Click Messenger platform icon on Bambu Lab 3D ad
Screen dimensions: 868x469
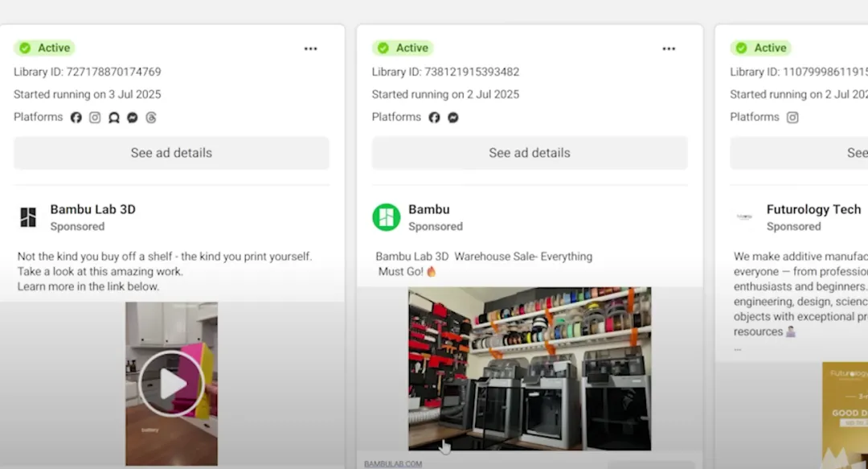coord(133,117)
